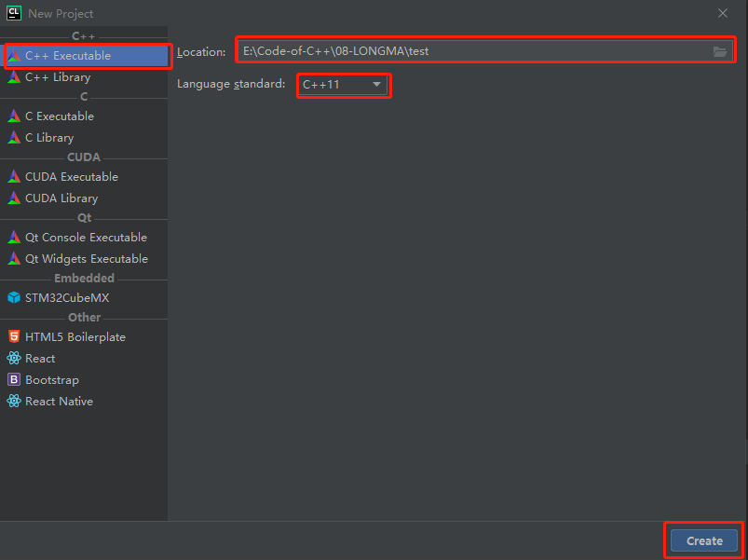The image size is (748, 560).
Task: Open folder browser for project location
Action: click(720, 51)
